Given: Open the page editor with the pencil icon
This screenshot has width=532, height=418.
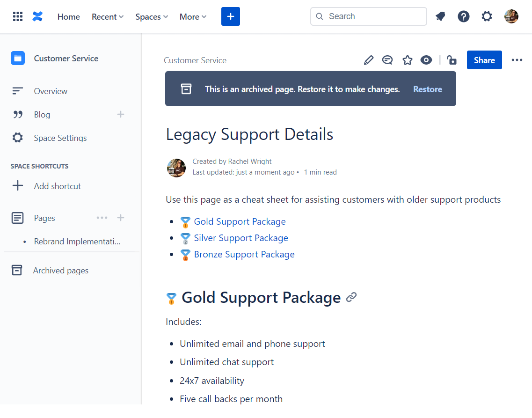Looking at the screenshot, I should tap(369, 60).
